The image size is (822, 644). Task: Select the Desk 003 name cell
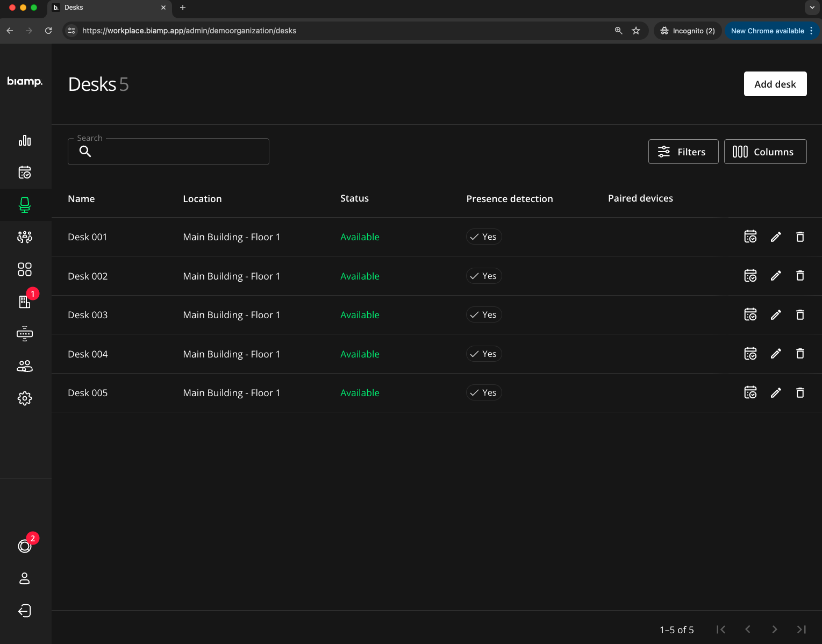[x=88, y=315]
